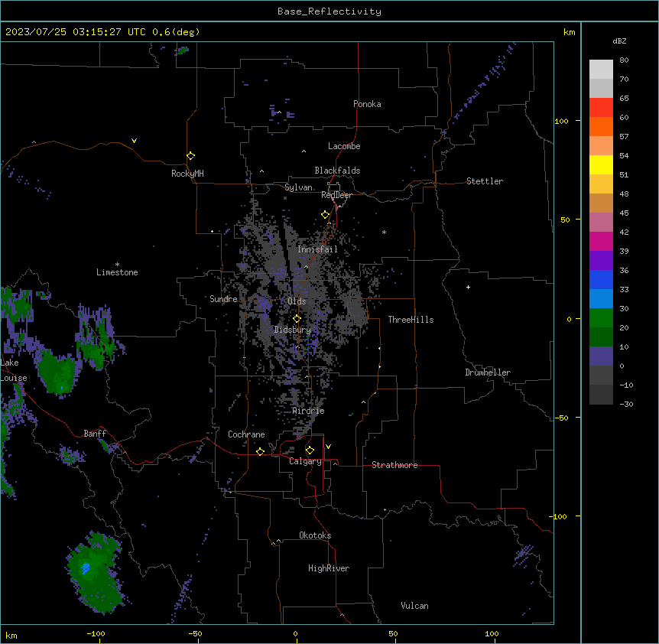Viewport: 659px width, 644px height.
Task: Select the asterisk marker east of Innisfail
Action: (x=384, y=232)
